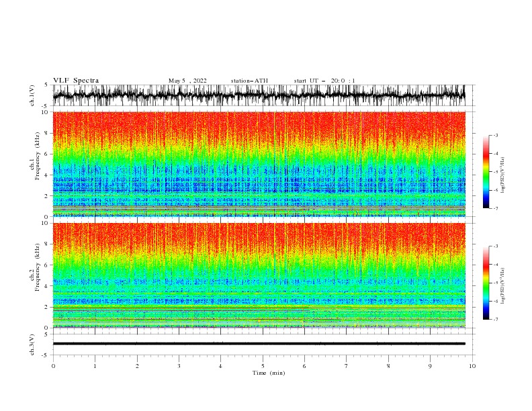This screenshot has height=411, width=532.
Task: Click ch.2 spectrogram "8" kHz tick label
Action: pos(46,244)
